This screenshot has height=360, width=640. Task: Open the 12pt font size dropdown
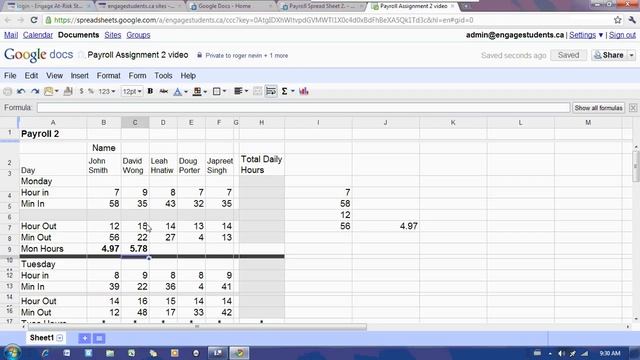(131, 91)
